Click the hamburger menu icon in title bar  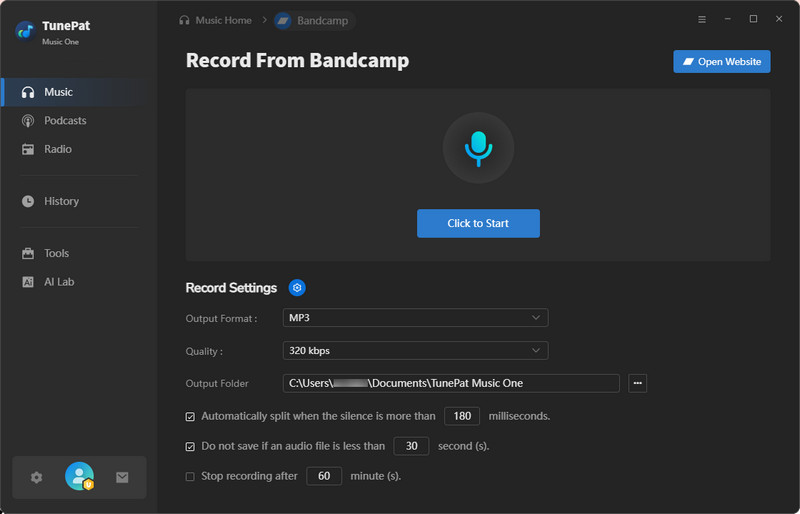point(701,19)
